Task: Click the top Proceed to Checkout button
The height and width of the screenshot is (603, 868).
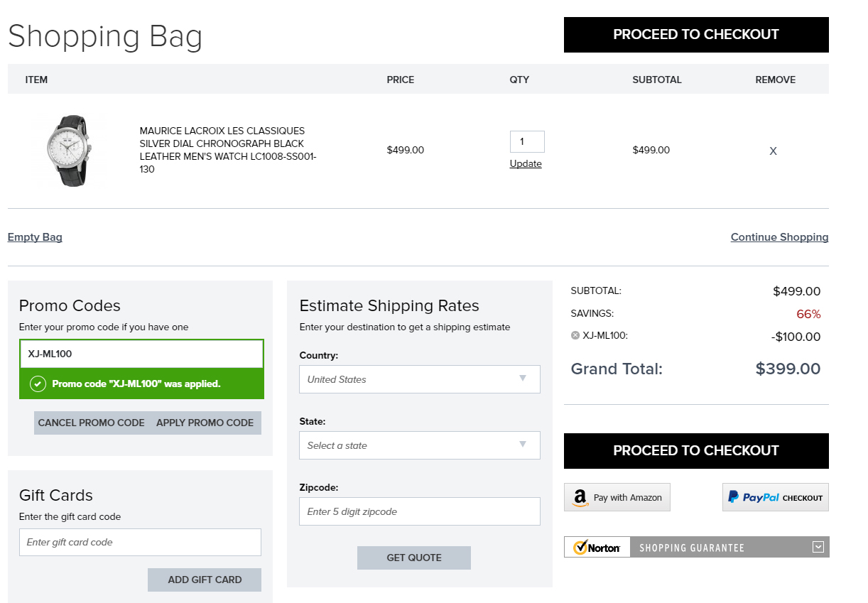Action: [695, 35]
